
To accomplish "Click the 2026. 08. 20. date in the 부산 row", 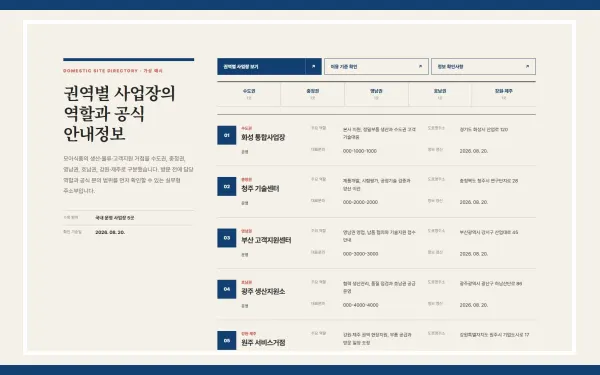I will tap(474, 254).
